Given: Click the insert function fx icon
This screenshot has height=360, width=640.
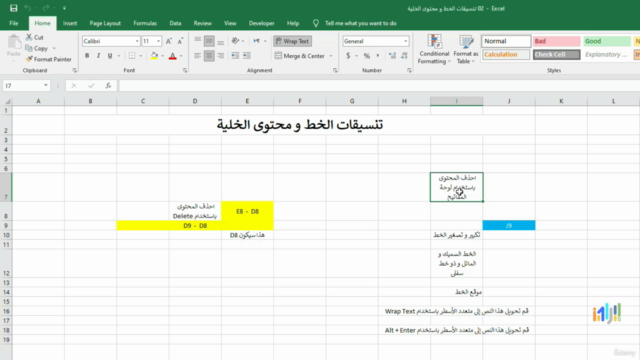Looking at the screenshot, I should pos(108,85).
